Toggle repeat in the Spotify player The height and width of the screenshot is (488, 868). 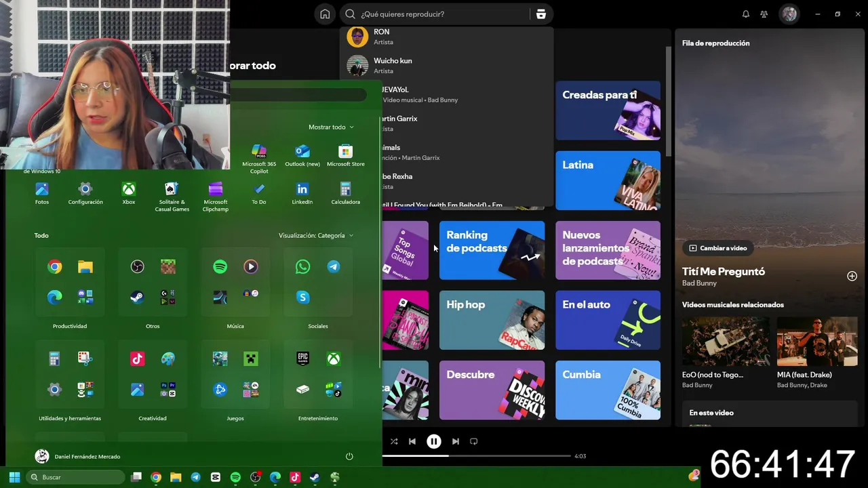(474, 441)
